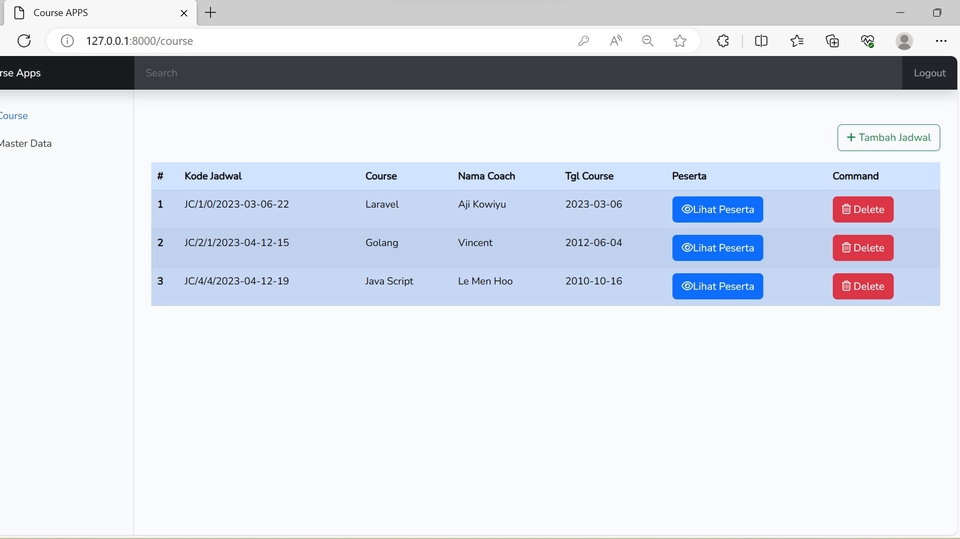
Task: Open the browser Extensions icon
Action: 723,41
